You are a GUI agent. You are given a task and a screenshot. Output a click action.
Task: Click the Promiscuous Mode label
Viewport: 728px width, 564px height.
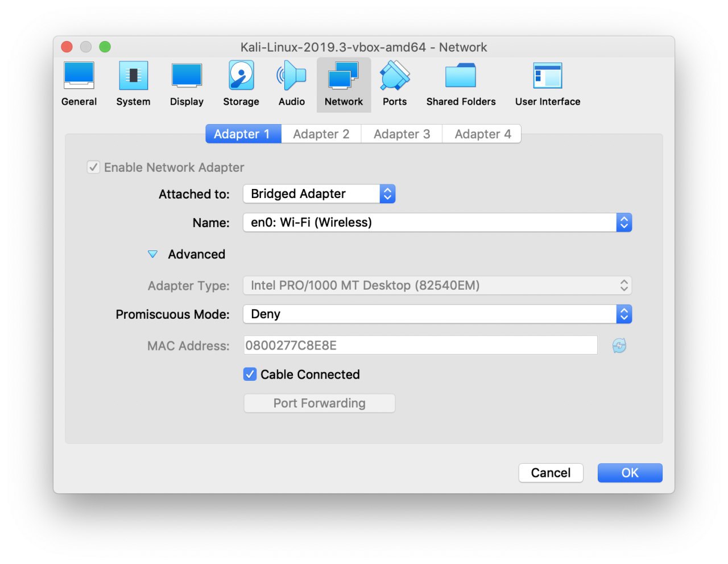click(x=172, y=314)
